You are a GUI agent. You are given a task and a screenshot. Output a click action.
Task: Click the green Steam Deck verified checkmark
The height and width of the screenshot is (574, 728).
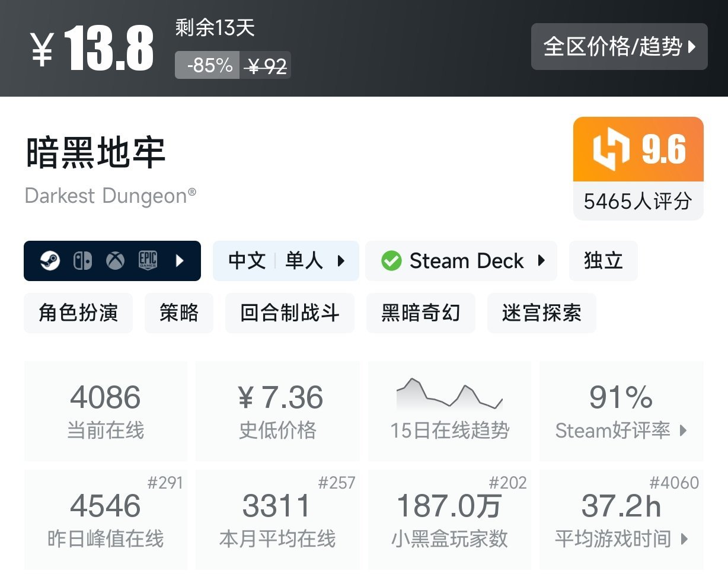391,261
